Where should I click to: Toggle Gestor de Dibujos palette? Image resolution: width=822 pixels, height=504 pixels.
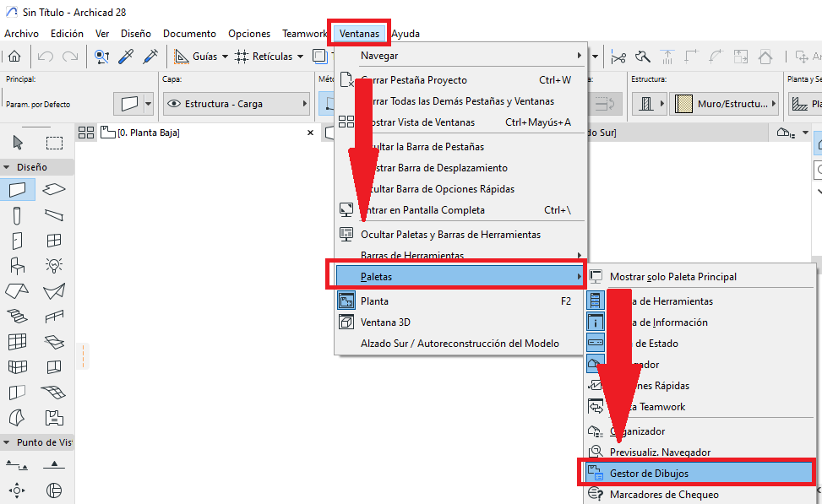pos(649,474)
